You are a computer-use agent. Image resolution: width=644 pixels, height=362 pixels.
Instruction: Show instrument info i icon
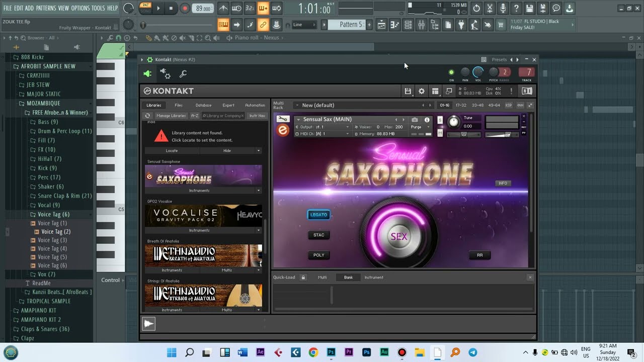coord(427,120)
